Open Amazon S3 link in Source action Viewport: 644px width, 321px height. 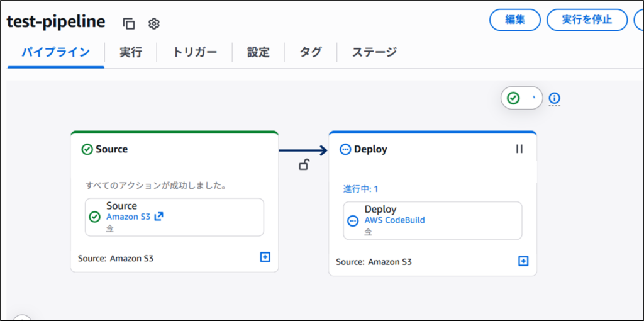point(129,217)
